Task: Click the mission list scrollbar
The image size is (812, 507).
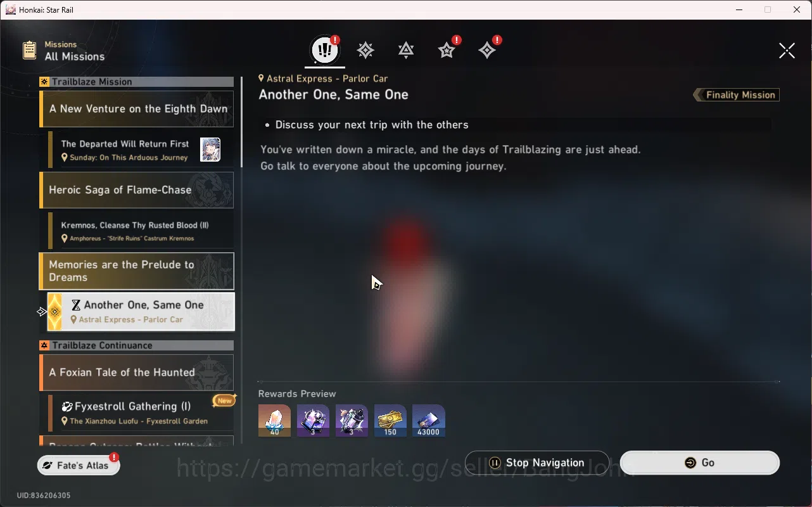Action: click(x=241, y=122)
